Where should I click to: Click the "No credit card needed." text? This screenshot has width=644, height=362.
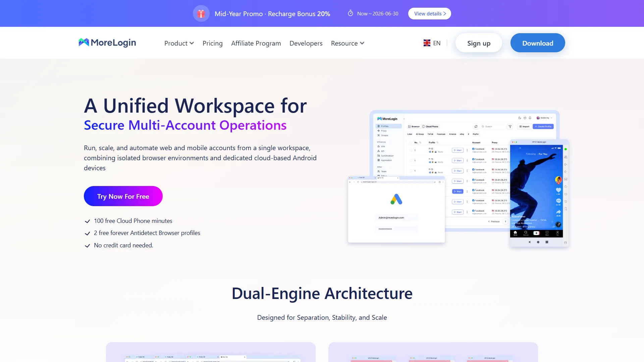coord(123,245)
